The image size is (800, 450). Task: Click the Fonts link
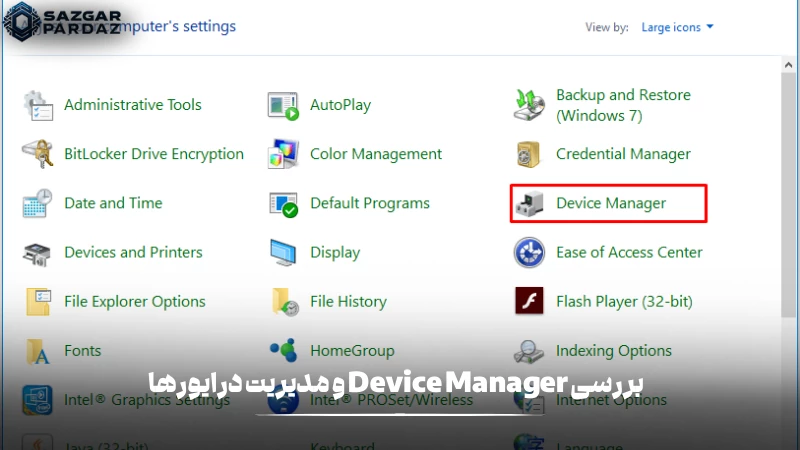point(83,351)
